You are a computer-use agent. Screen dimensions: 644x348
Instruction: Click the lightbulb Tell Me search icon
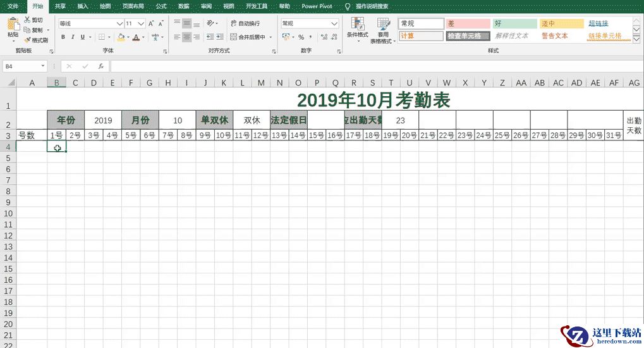[x=348, y=6]
